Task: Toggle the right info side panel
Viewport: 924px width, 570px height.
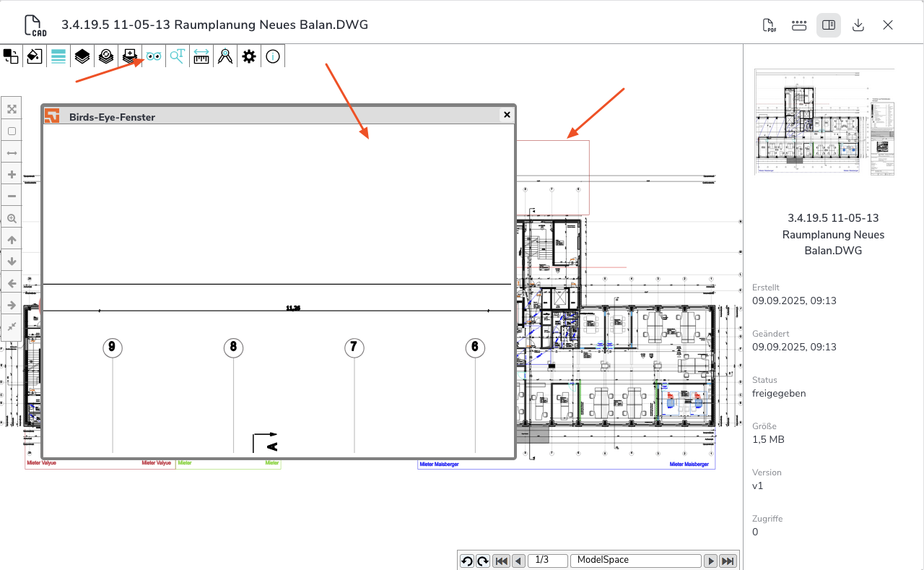Action: [829, 25]
